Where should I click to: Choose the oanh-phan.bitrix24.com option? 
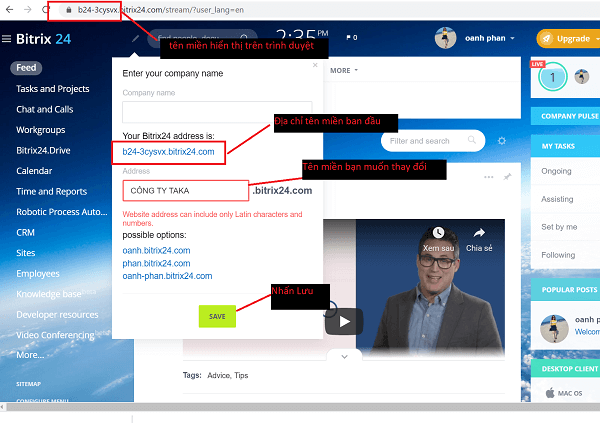(x=167, y=276)
